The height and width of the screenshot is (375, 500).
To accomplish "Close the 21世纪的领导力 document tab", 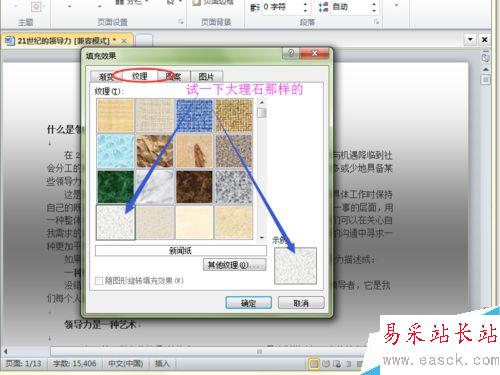I will click(x=124, y=41).
